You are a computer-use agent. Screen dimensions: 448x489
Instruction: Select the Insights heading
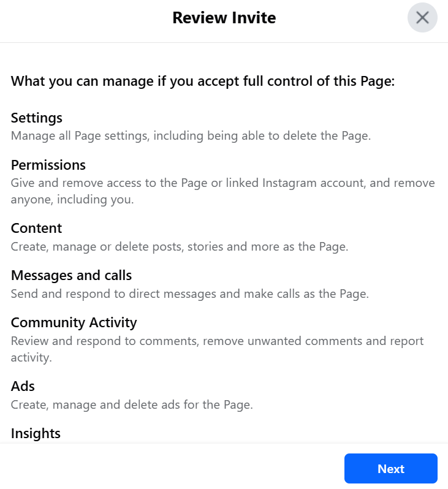[36, 433]
